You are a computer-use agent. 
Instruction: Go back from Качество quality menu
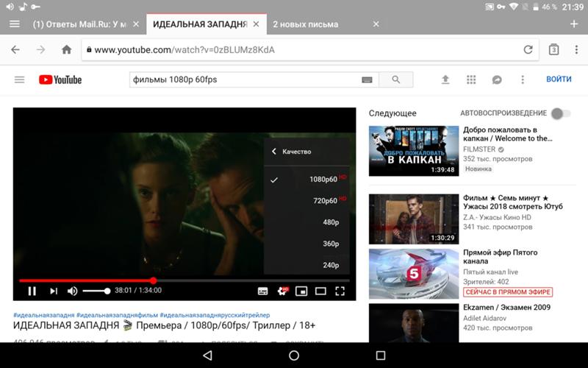(x=273, y=152)
